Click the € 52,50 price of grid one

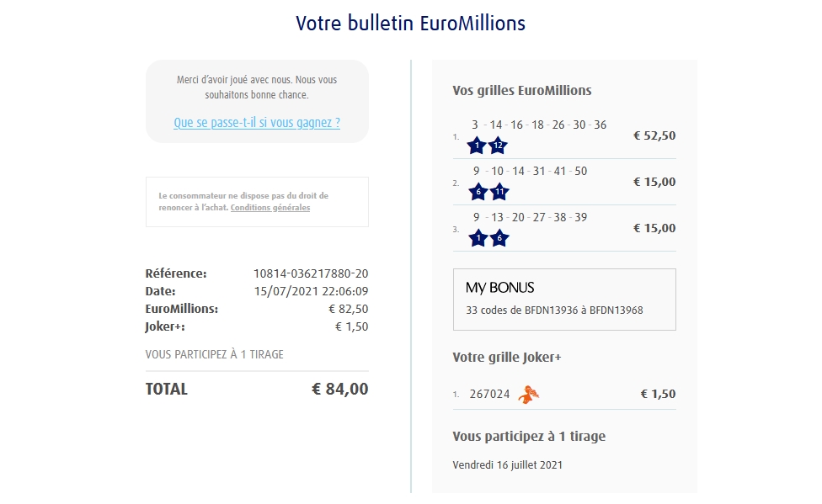654,135
